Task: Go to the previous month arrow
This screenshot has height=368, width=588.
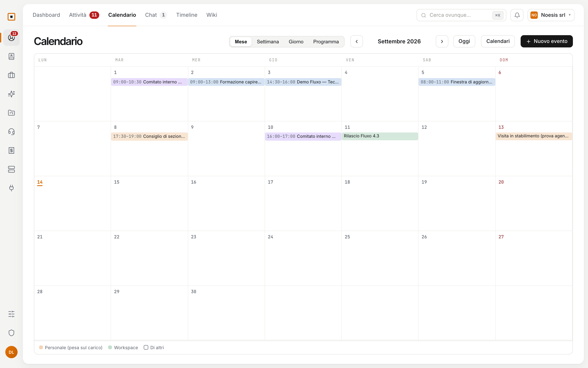Action: click(x=356, y=41)
